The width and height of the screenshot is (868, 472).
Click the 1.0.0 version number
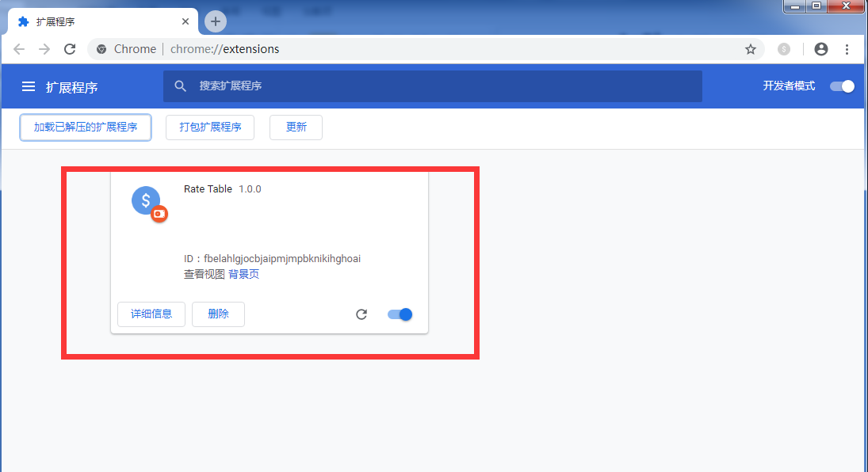tap(250, 189)
